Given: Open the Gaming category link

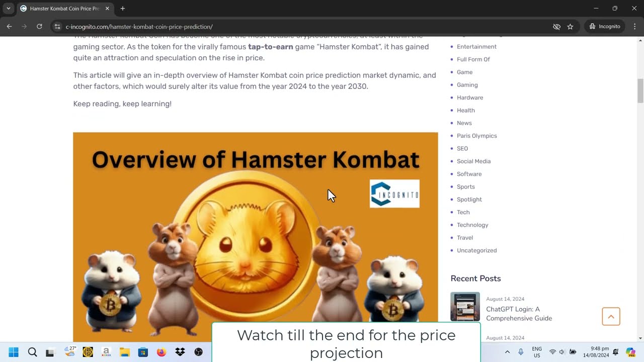Looking at the screenshot, I should click(x=467, y=85).
